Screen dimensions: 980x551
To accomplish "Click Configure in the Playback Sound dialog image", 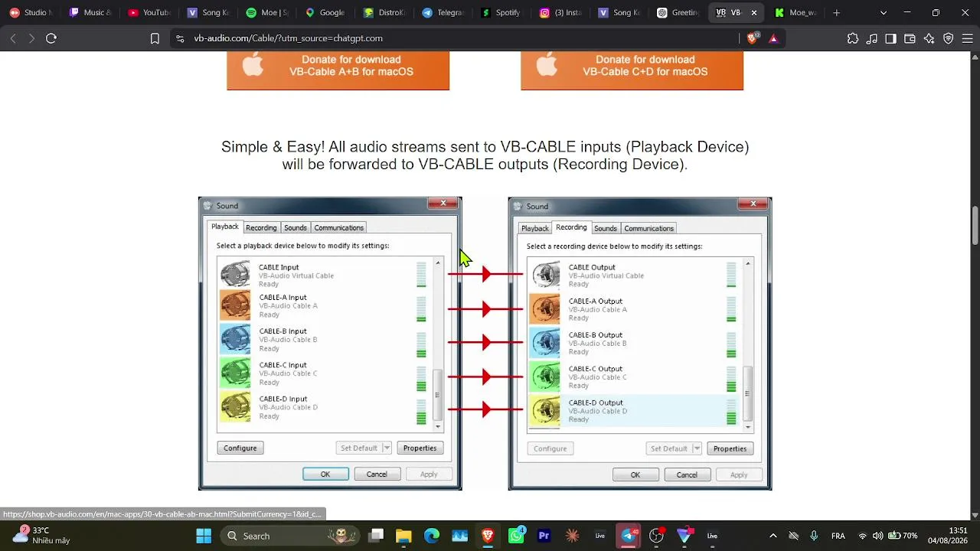I will [x=240, y=448].
